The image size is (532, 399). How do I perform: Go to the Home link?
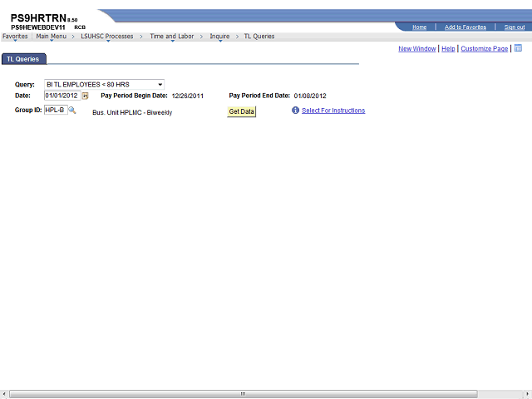(x=420, y=27)
